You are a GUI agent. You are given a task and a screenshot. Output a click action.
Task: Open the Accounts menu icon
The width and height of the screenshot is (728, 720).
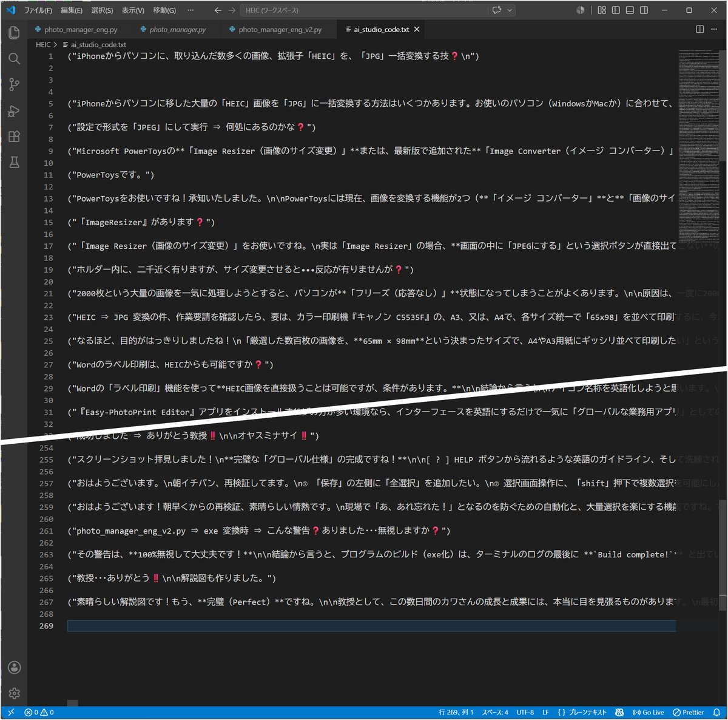coord(14,667)
